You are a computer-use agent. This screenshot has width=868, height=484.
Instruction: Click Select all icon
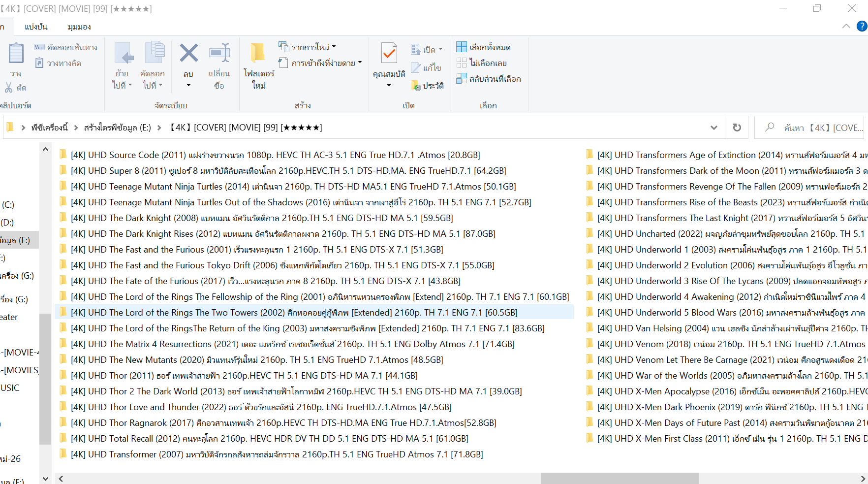(x=462, y=47)
